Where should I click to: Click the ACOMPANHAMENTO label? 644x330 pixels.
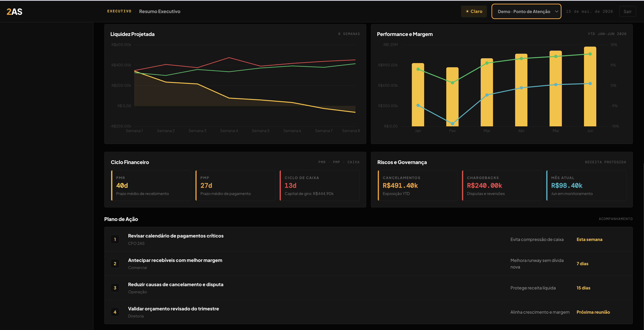616,219
